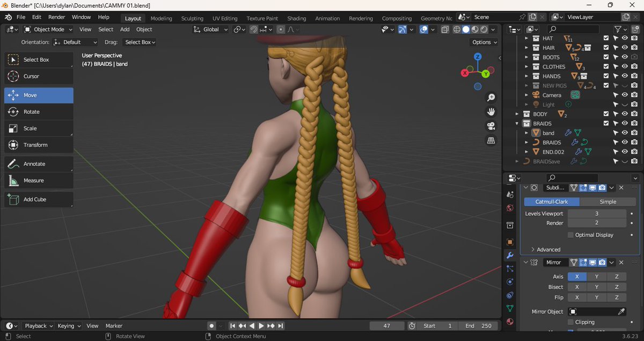
Task: Open the outliner filter dropdown
Action: pos(620,30)
